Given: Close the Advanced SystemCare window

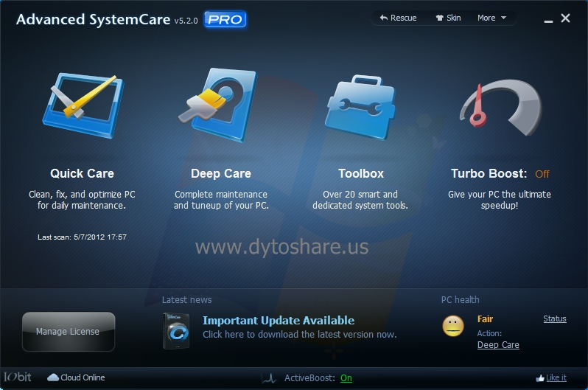Looking at the screenshot, I should (565, 18).
